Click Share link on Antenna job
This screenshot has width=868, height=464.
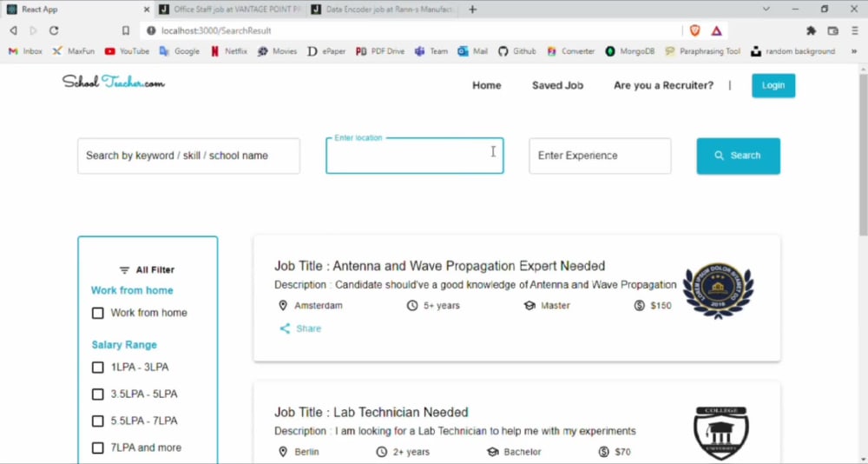tap(308, 328)
